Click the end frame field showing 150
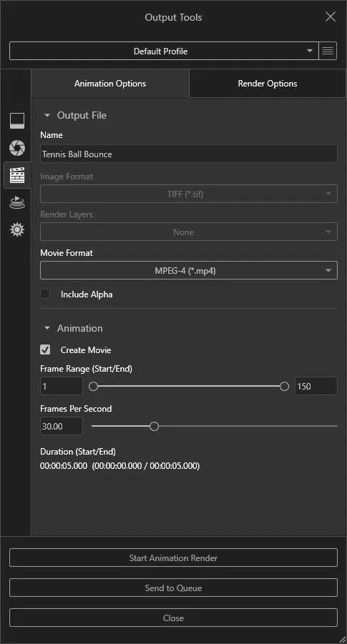The height and width of the screenshot is (644, 347). [x=316, y=386]
